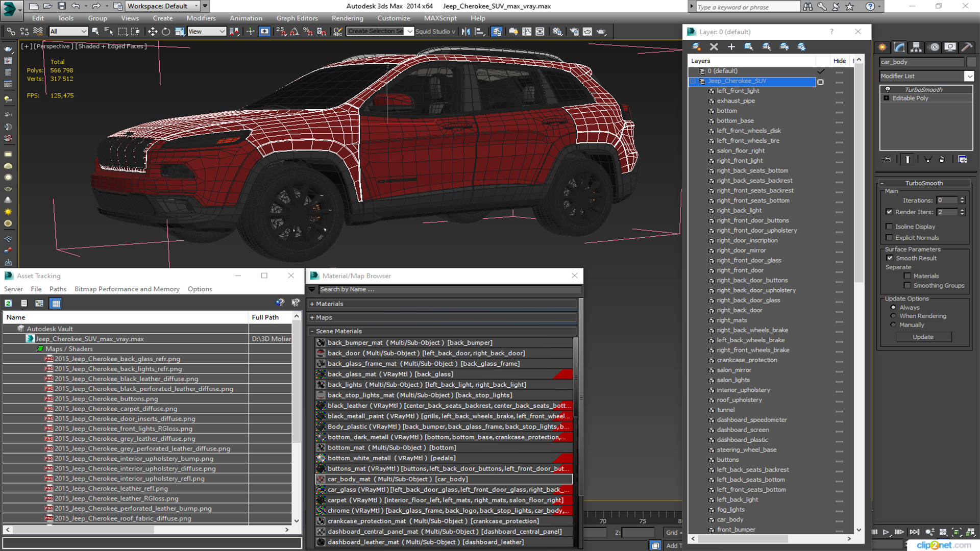
Task: Open the Display command panel tab
Action: click(x=950, y=47)
